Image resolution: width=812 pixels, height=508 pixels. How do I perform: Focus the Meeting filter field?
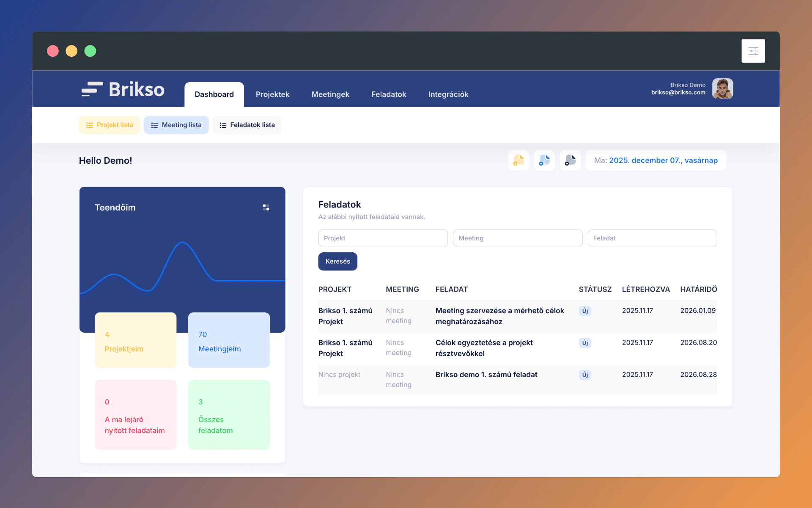tap(517, 238)
